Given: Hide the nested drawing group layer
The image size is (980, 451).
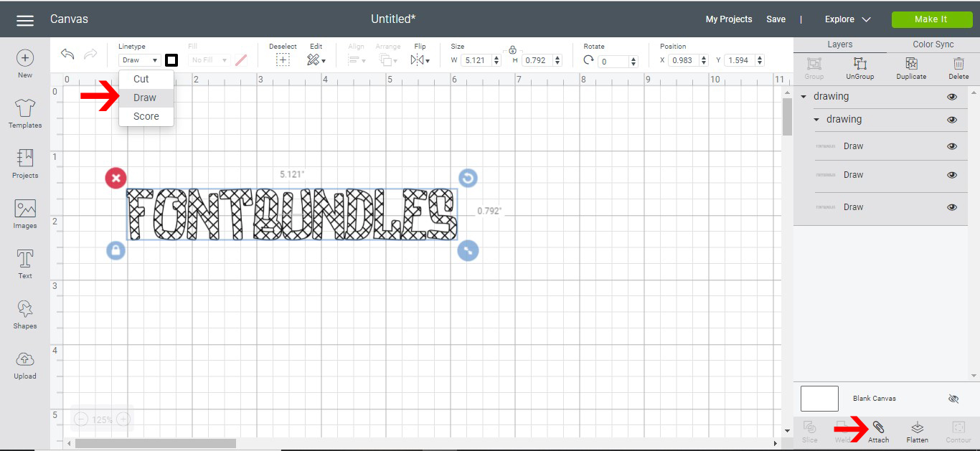Looking at the screenshot, I should (x=952, y=120).
